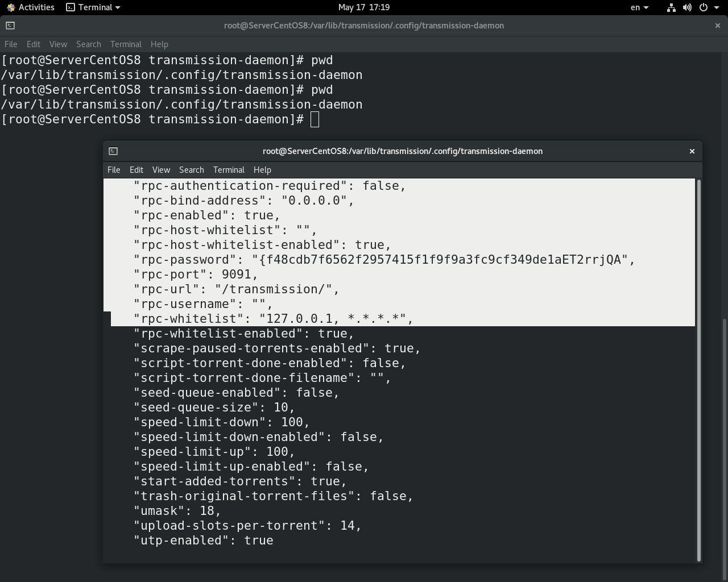The image size is (728, 582).
Task: Click the cursor at the shell prompt
Action: pos(315,119)
